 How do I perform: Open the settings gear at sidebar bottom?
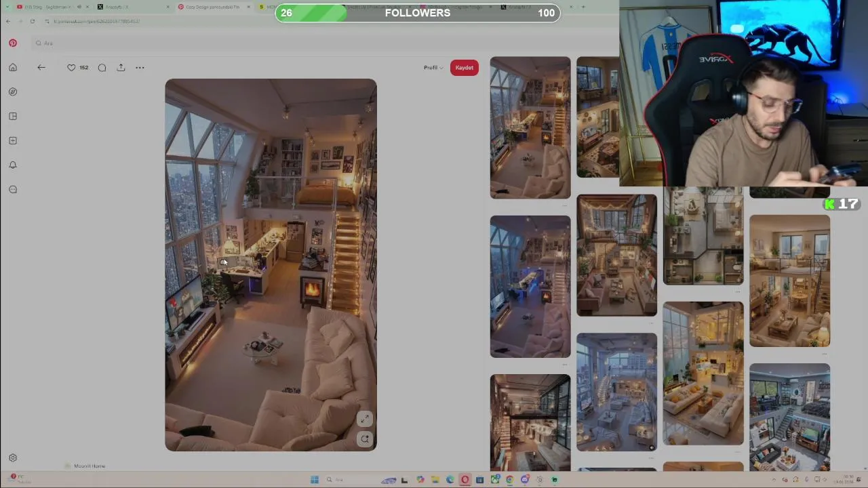click(13, 457)
